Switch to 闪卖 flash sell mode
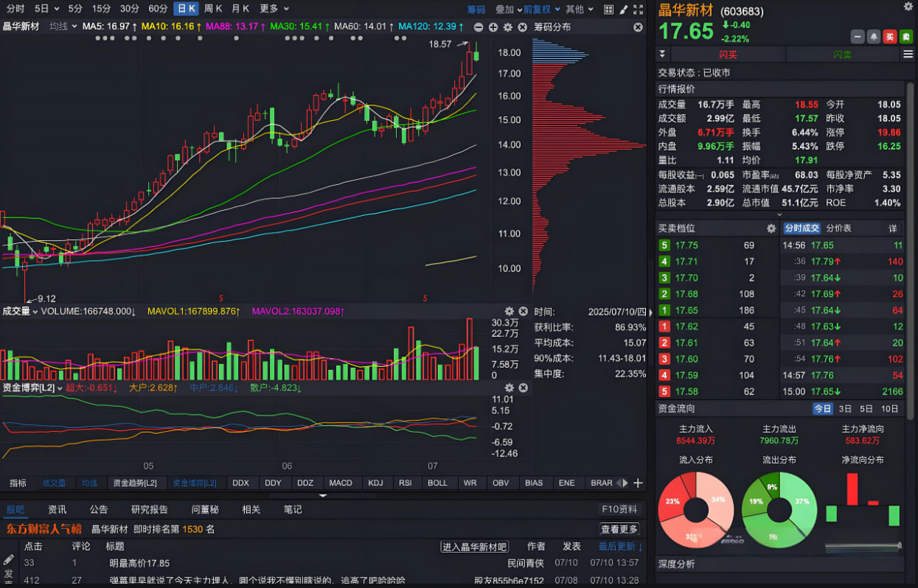 coord(844,54)
